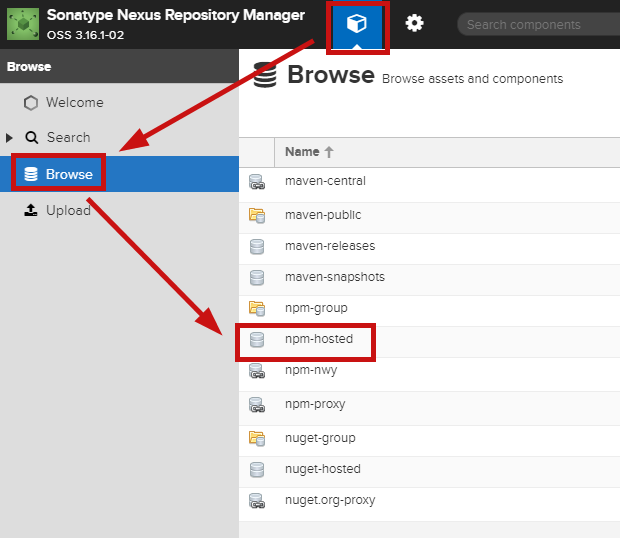This screenshot has height=538, width=620.
Task: Click nuget.org-proxy proxy icon
Action: click(x=257, y=500)
